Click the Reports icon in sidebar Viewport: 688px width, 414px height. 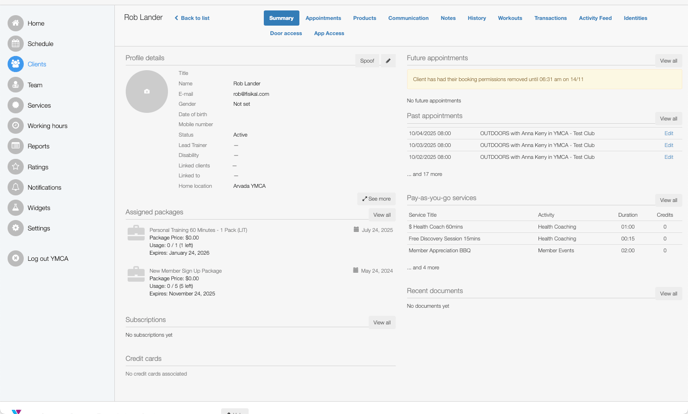[x=15, y=146]
